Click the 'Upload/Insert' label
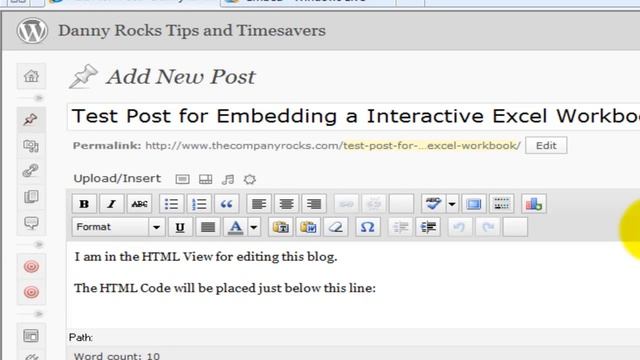The width and height of the screenshot is (640, 360). 117,178
